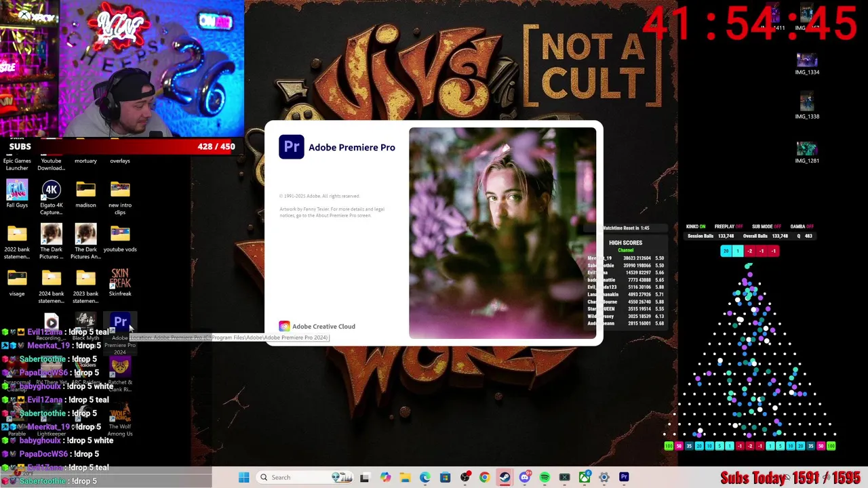Select the Adobe Premiere Pro 2024 desktop shortcut
This screenshot has height=488, width=868.
(x=120, y=334)
